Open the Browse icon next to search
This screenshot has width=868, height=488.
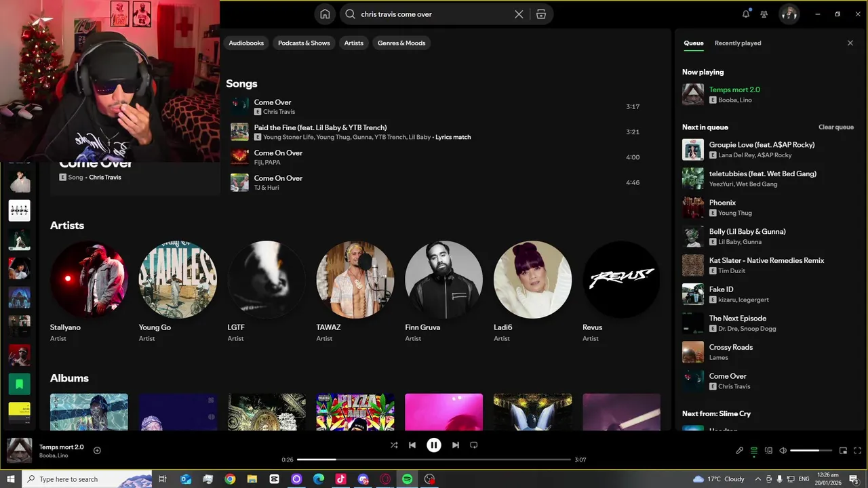point(540,14)
